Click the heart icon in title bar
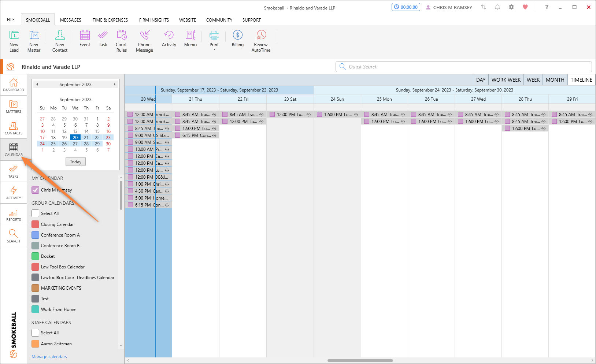This screenshot has width=596, height=364. click(525, 7)
